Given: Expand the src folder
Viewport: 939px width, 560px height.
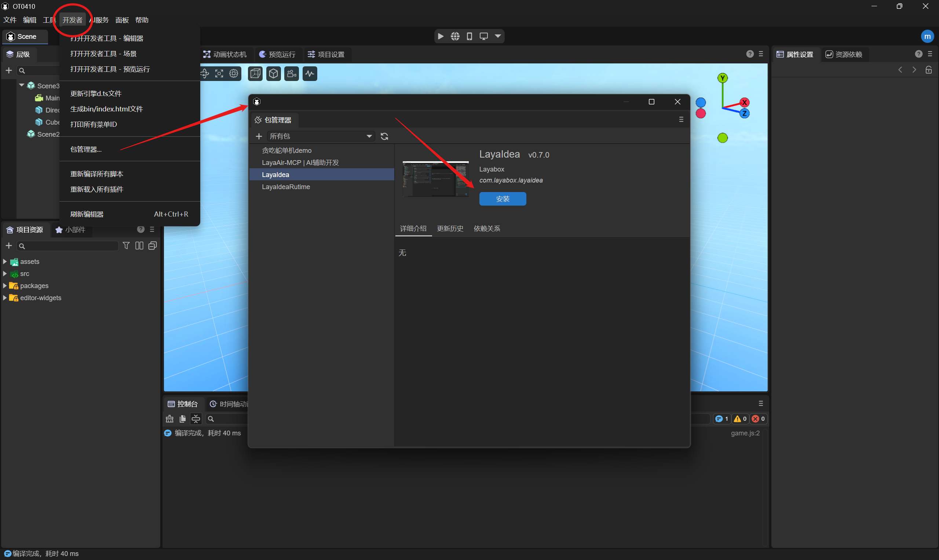Looking at the screenshot, I should coord(4,273).
